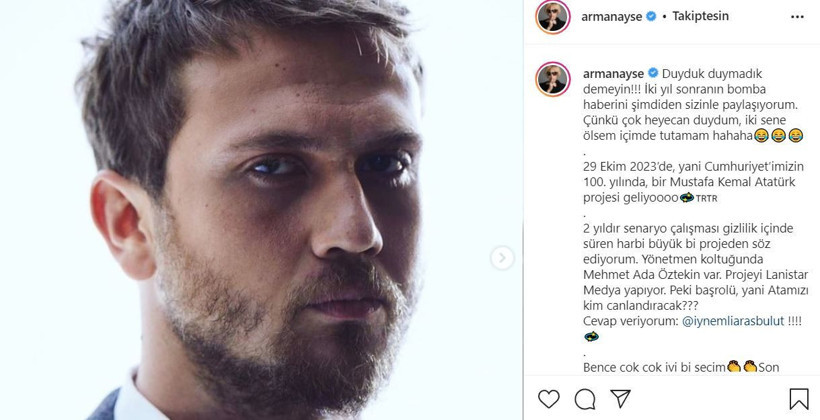Open comments with the speech bubble icon

coord(585,400)
